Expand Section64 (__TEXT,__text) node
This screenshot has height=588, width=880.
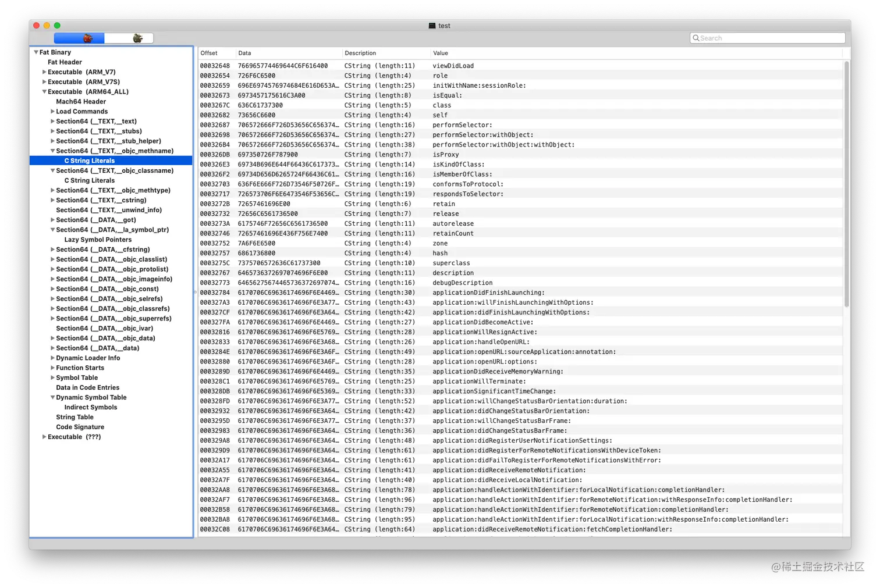(52, 122)
